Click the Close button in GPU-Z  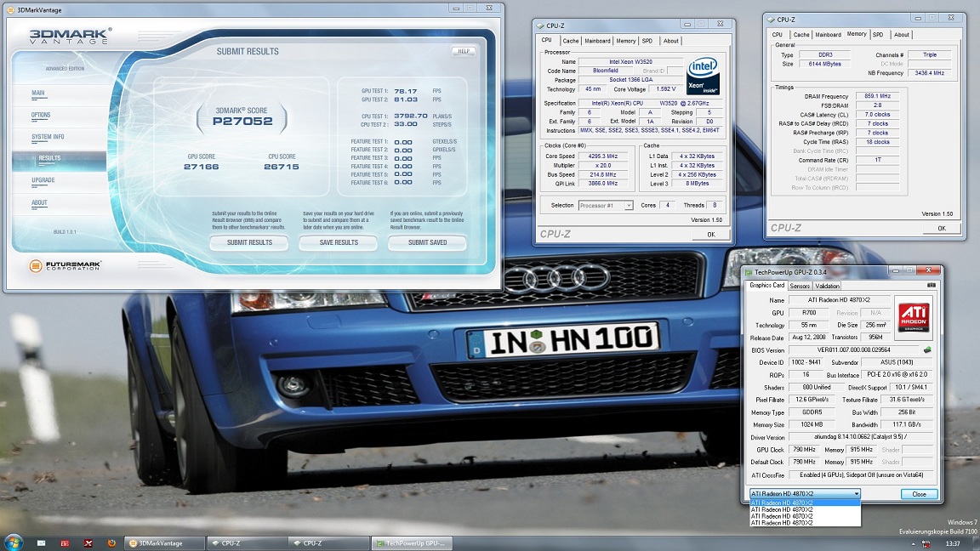[919, 493]
